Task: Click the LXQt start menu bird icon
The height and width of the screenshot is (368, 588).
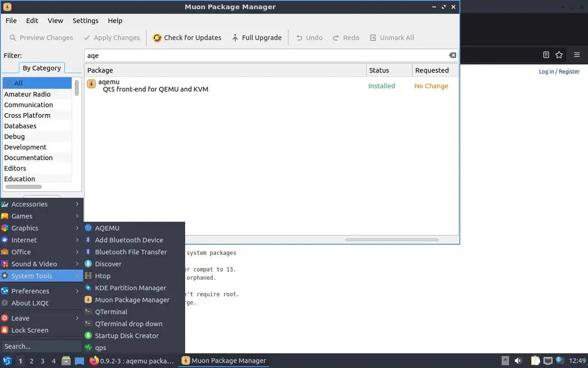Action: point(7,361)
